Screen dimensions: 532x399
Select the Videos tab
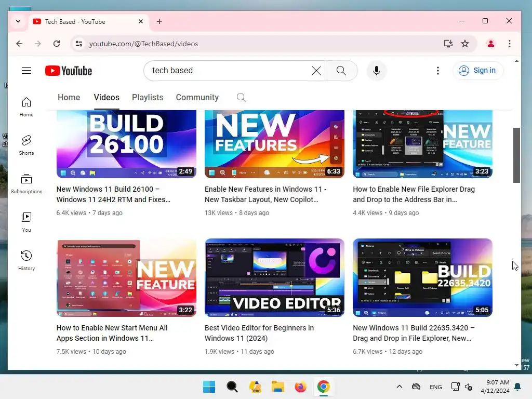point(107,97)
